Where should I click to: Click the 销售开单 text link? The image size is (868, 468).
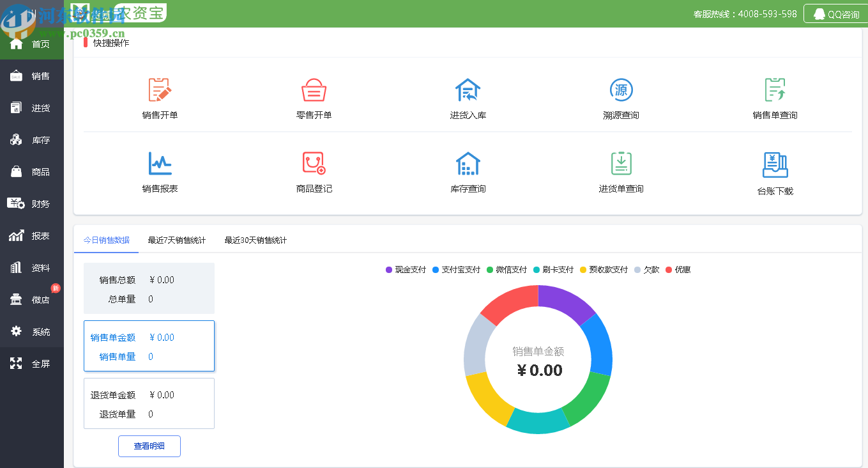click(160, 115)
